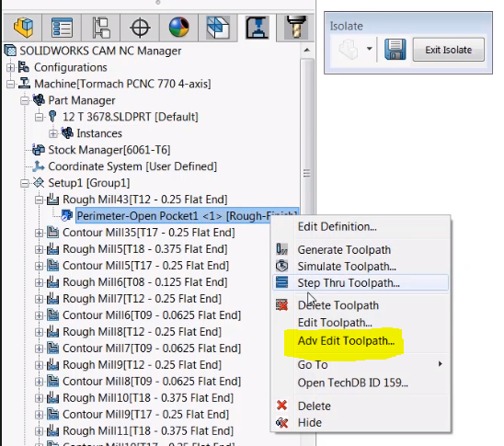Expand Rough Mill6[T08 - 0.125 Flat End]
The height and width of the screenshot is (446, 504).
(x=39, y=282)
